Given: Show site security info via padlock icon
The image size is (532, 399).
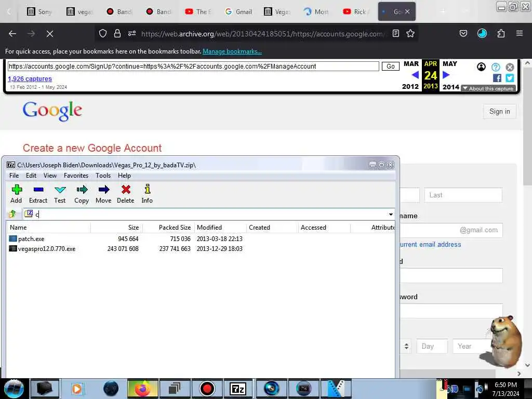Looking at the screenshot, I should (117, 33).
